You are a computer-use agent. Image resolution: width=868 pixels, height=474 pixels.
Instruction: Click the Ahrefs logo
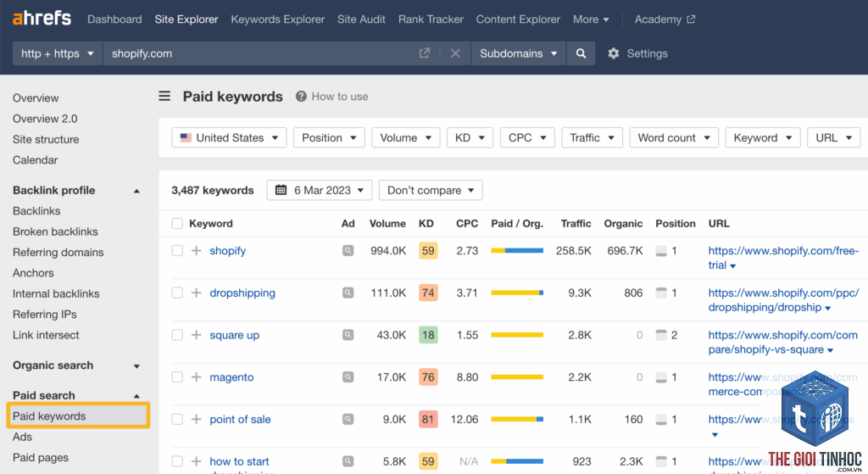(x=42, y=19)
